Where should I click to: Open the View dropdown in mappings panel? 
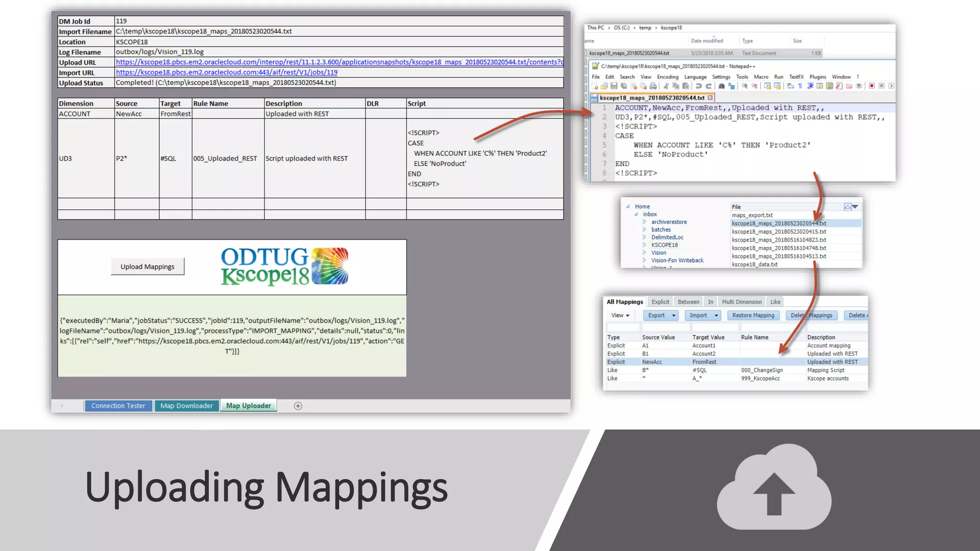620,315
